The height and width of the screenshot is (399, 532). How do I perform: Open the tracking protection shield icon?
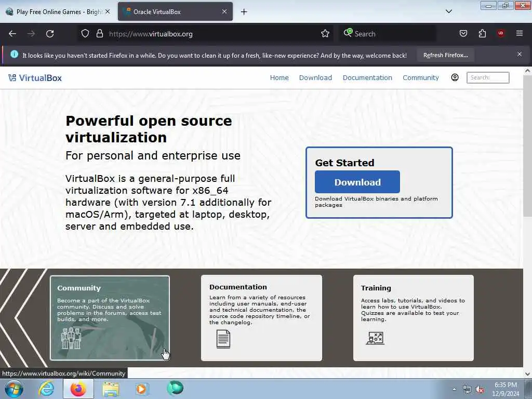click(x=85, y=34)
